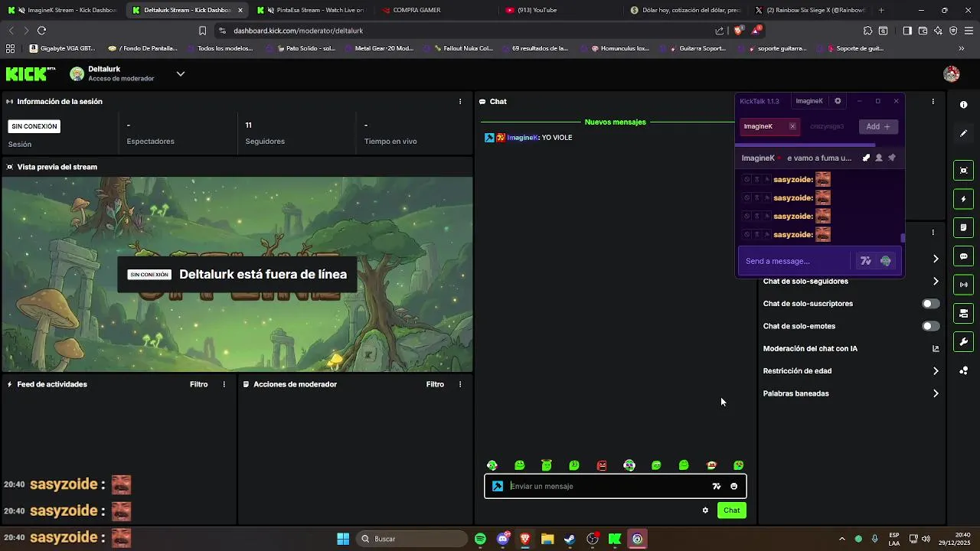Screen dimensions: 980x551
Task: Open activity feed Filtro dropdown
Action: point(199,384)
